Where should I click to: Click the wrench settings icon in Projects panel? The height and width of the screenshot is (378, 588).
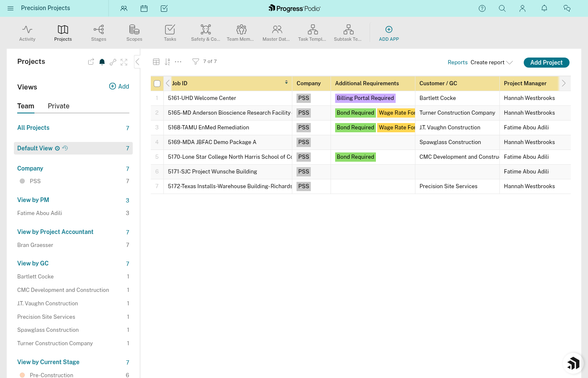pos(113,62)
